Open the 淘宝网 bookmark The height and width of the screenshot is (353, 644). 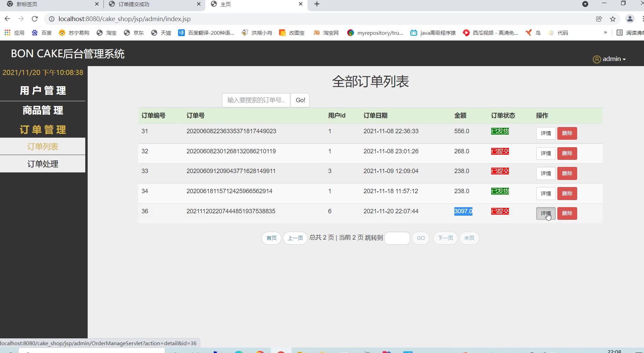click(326, 33)
